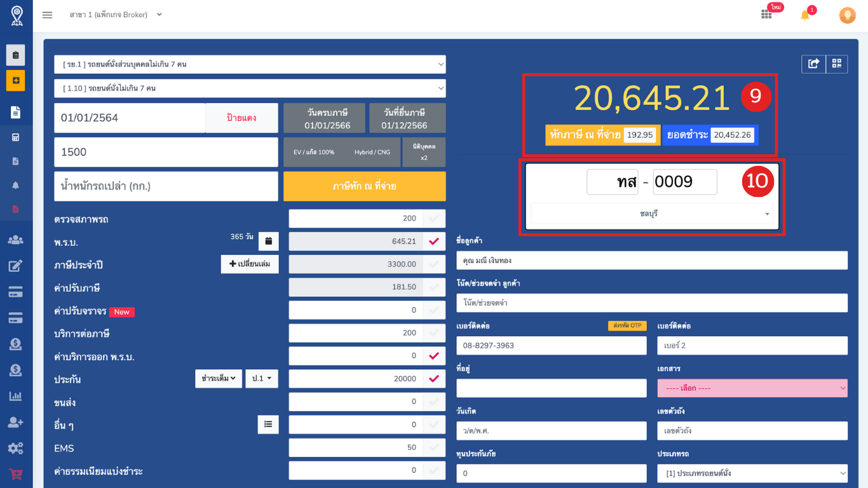Click the phone field 08-8297-3963

(x=552, y=346)
